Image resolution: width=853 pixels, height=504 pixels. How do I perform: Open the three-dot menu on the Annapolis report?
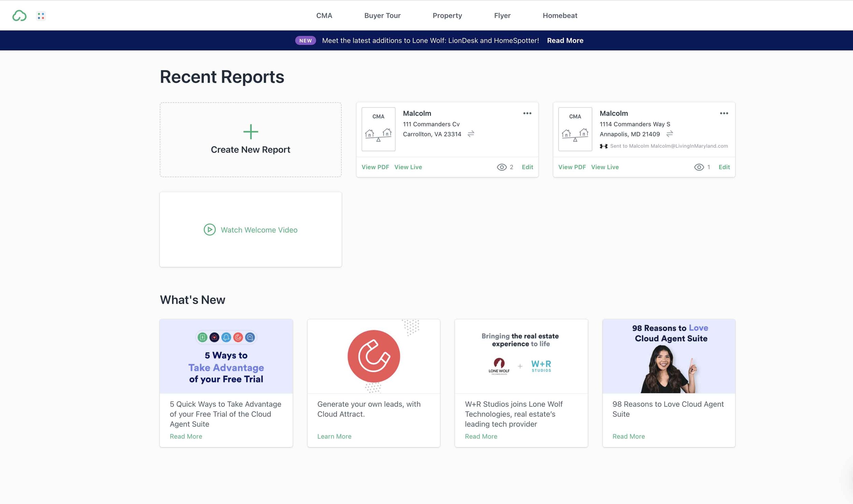tap(724, 113)
